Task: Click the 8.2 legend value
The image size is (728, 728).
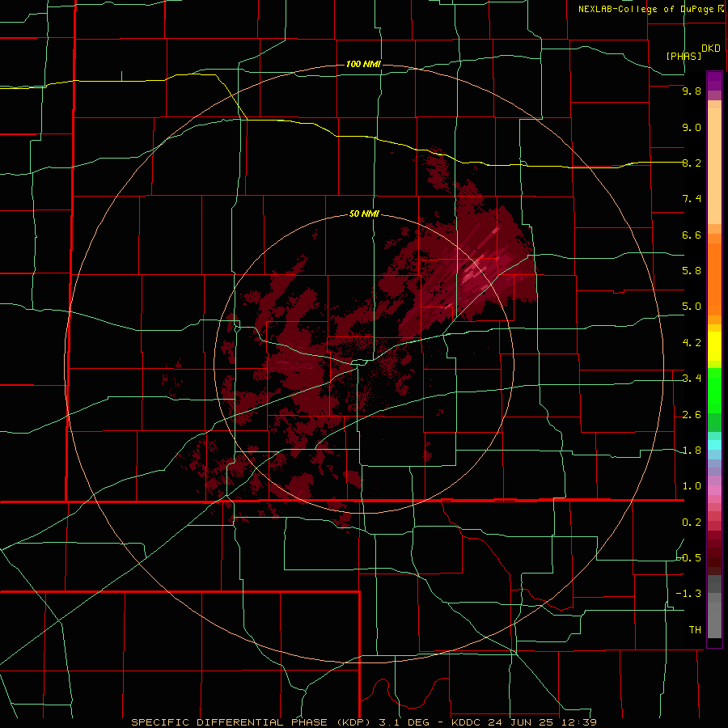Action: 692,163
